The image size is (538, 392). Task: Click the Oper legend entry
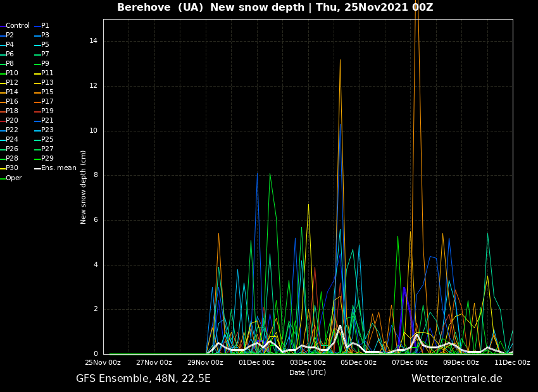(13, 178)
